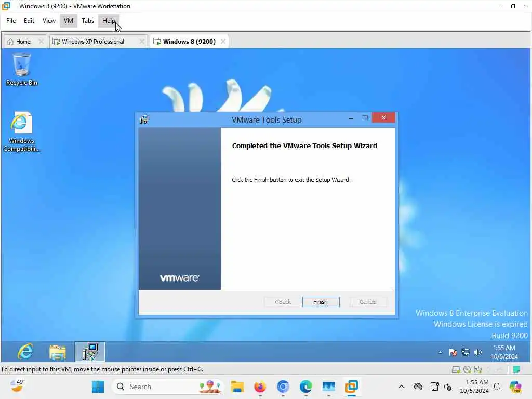Minimize the VMware Tools Setup dialog
Screen dimensions: 532x399
tap(351, 118)
